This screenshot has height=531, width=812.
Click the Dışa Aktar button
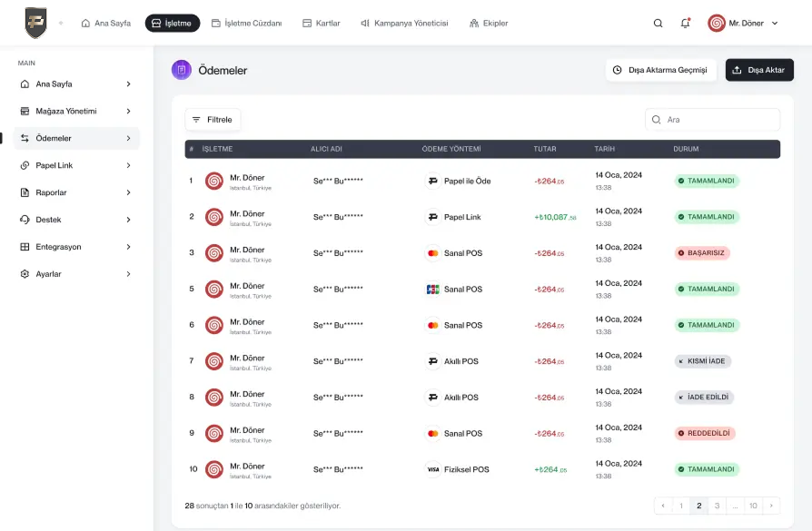758,70
